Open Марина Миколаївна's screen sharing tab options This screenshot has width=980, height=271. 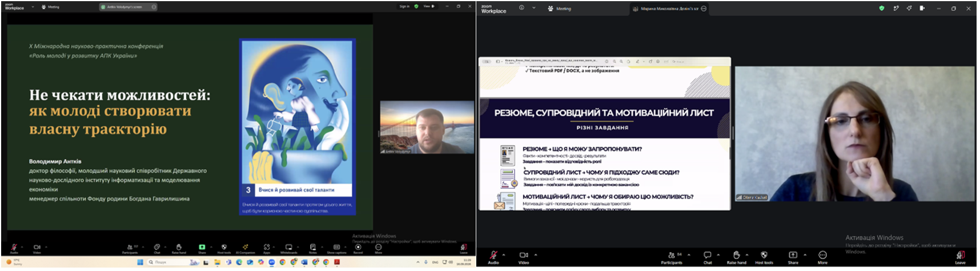pyautogui.click(x=704, y=9)
